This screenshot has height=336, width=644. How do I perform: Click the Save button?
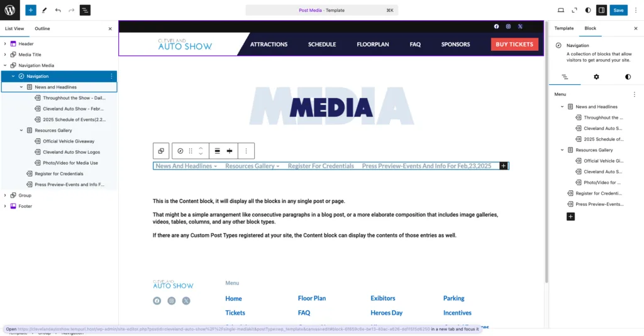point(619,10)
